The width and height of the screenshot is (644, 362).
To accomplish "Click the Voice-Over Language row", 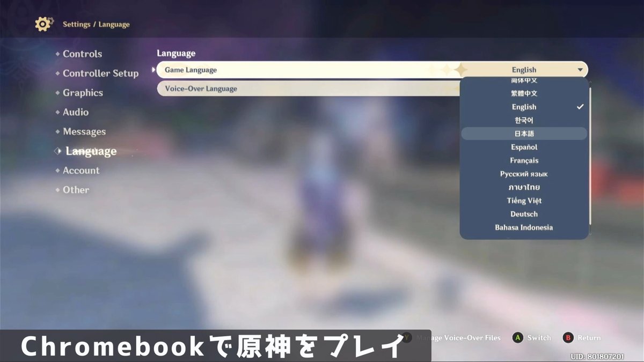I will (x=309, y=88).
